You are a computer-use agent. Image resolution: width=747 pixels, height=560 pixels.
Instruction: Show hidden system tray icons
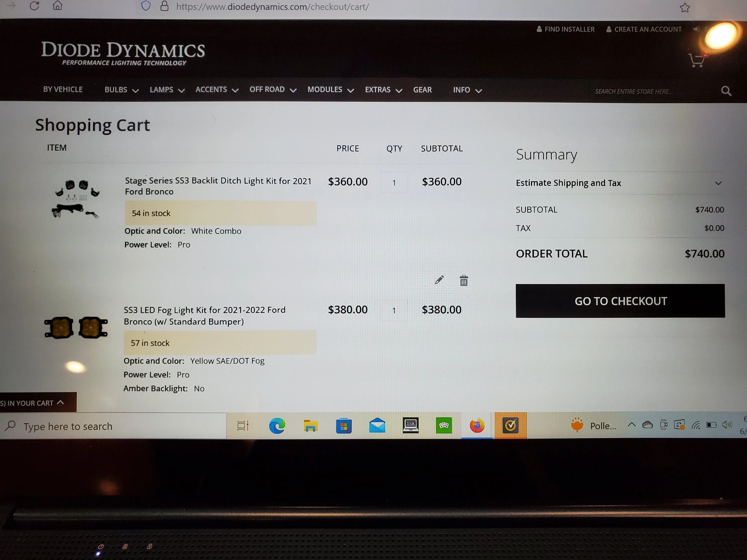pyautogui.click(x=631, y=425)
